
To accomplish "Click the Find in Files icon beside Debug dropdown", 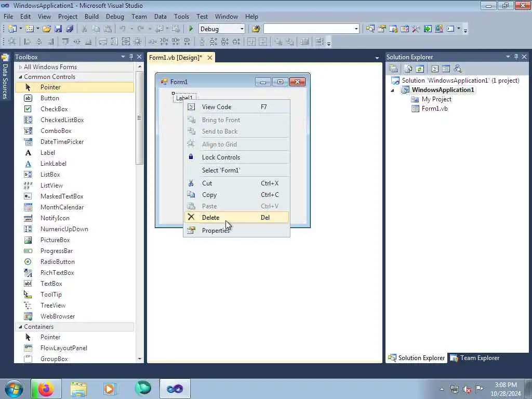I will coord(256,29).
